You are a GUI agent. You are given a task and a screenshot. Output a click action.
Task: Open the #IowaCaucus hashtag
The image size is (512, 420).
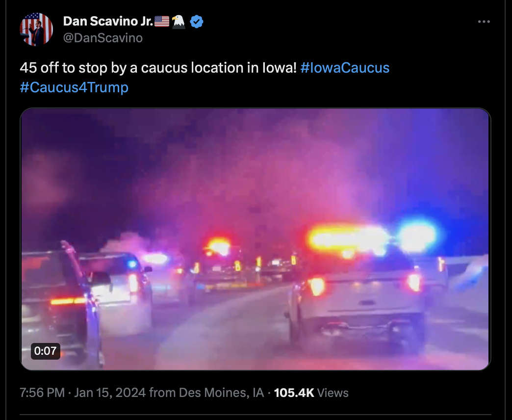(x=345, y=68)
